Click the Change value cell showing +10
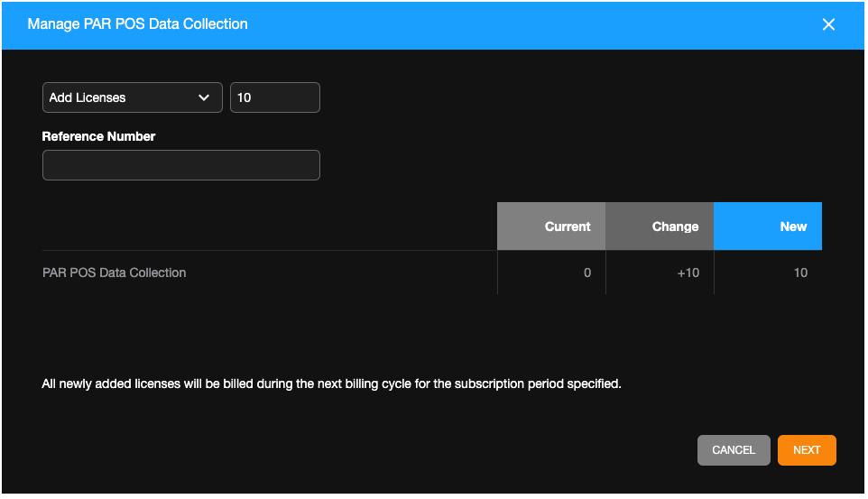The width and height of the screenshot is (868, 499). point(660,273)
